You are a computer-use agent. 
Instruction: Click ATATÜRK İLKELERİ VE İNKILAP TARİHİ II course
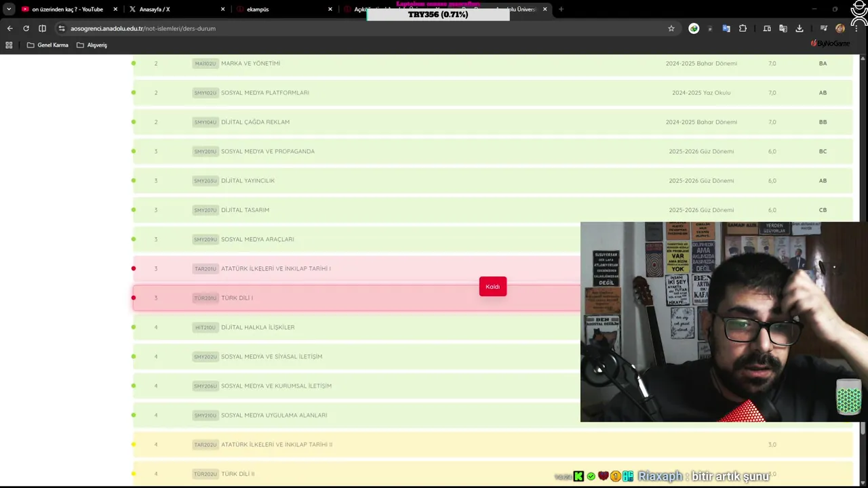[277, 445]
